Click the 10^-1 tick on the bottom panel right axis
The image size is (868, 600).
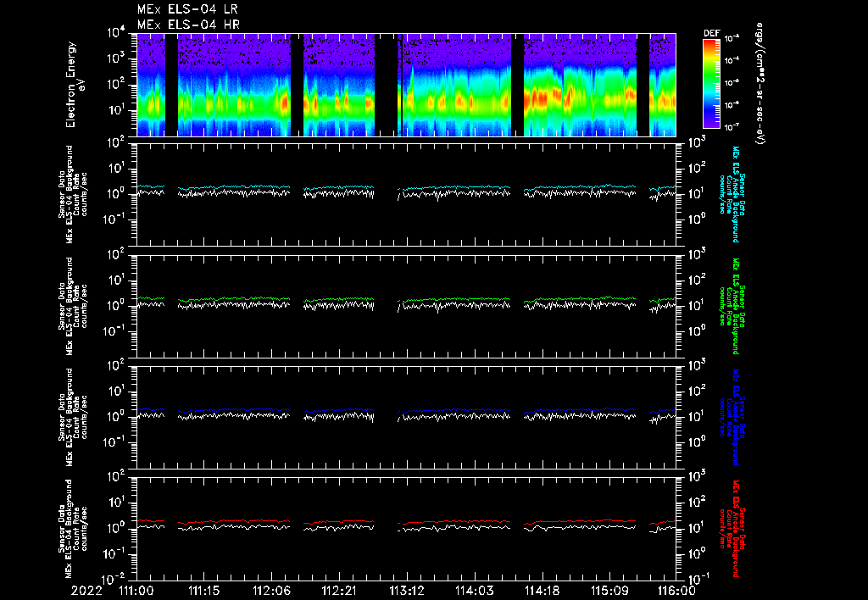(698, 579)
